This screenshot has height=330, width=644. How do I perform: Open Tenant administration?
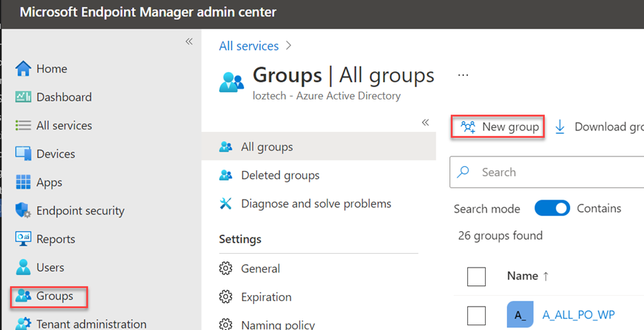(x=91, y=324)
